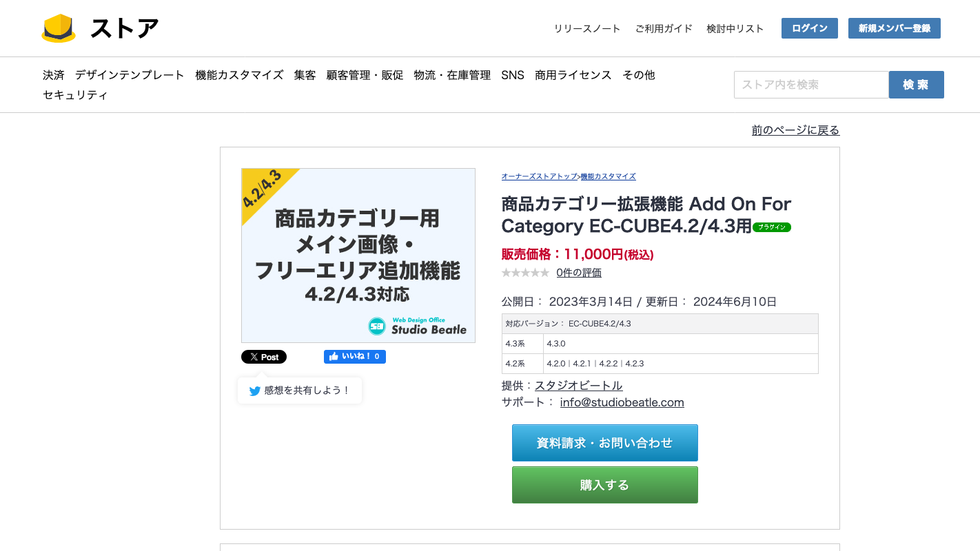Click the Twitter bird 感想を共有しよう bubble

click(x=300, y=391)
